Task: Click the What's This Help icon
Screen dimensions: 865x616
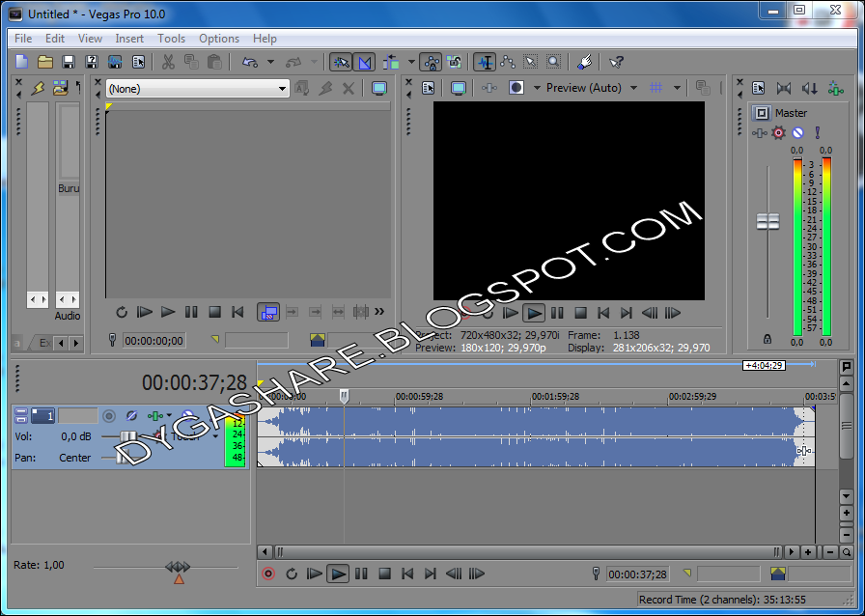Action: (616, 62)
